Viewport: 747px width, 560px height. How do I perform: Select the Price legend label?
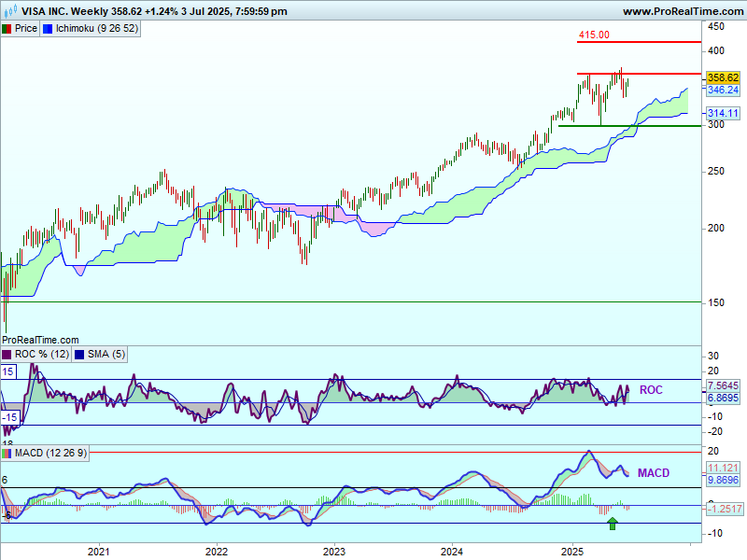[x=26, y=28]
